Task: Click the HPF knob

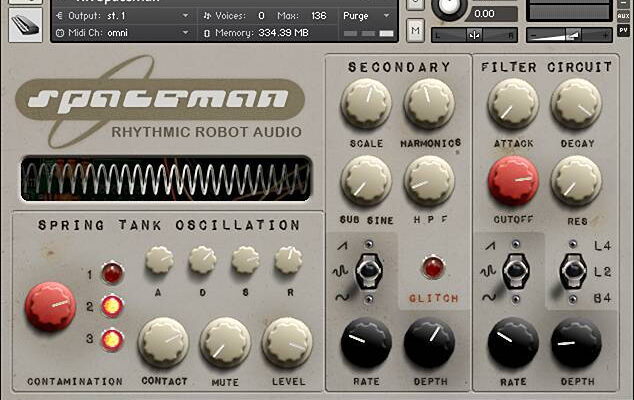Action: point(429,180)
